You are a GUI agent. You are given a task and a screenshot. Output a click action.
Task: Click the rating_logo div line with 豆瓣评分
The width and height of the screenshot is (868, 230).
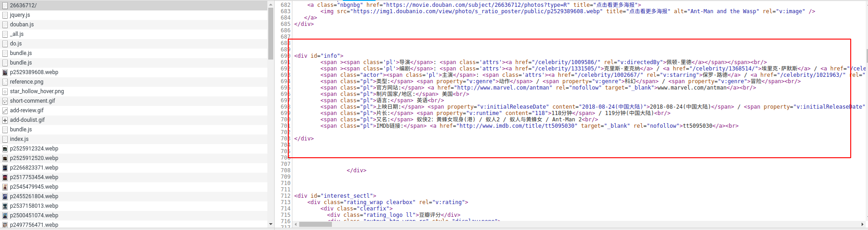point(393,215)
